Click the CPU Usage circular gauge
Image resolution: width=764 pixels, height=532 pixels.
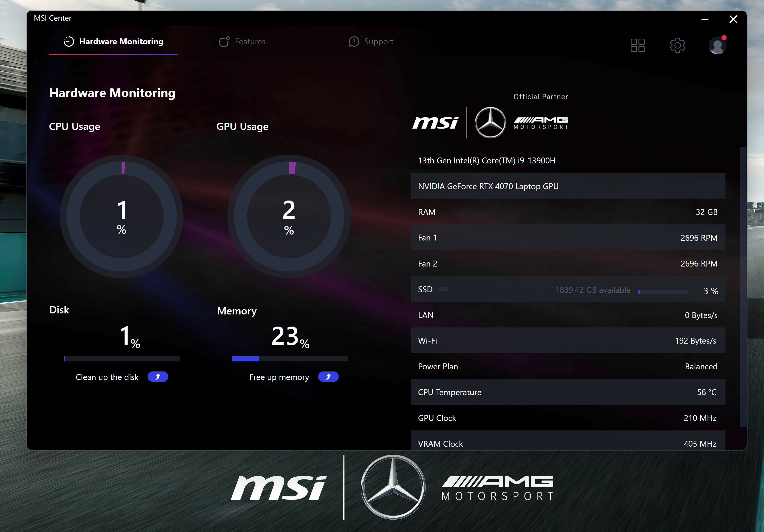point(121,216)
